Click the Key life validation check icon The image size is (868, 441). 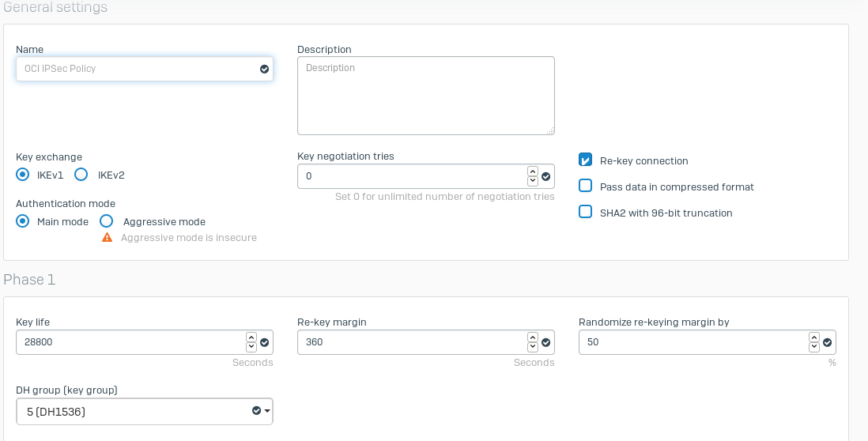[265, 342]
